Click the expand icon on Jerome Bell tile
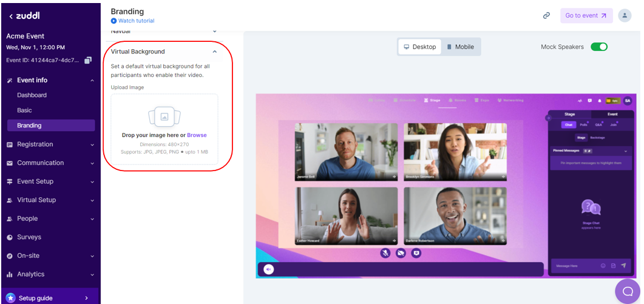Image resolution: width=644 pixels, height=304 pixels. [395, 177]
